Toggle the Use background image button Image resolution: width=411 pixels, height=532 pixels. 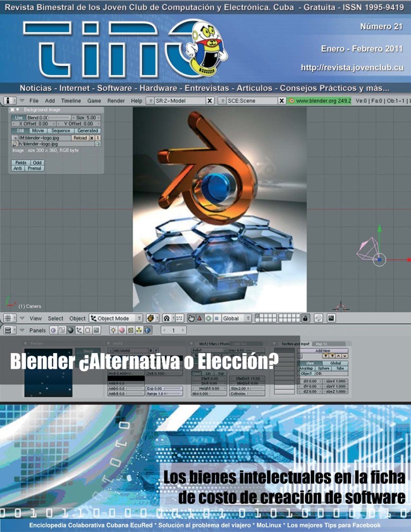[19, 118]
